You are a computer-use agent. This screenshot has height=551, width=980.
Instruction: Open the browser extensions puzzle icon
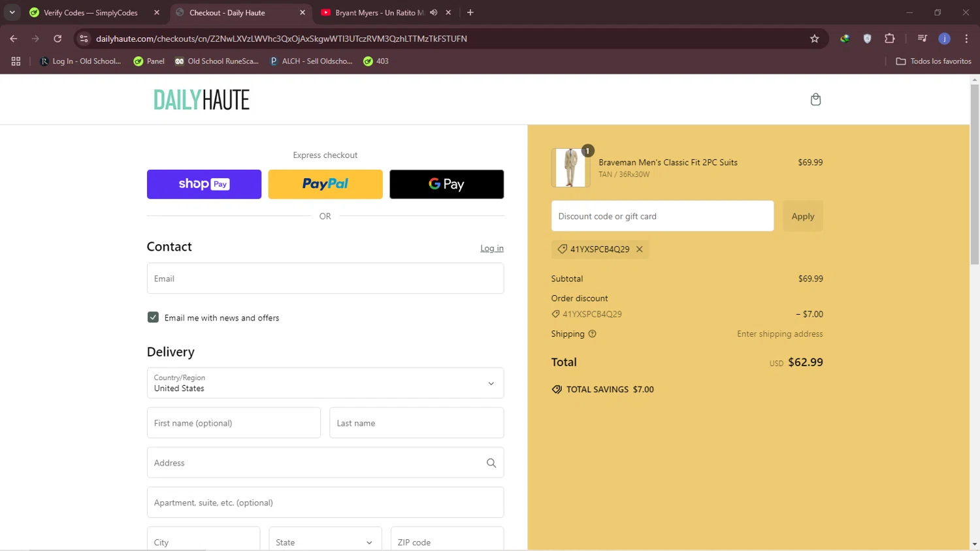[890, 39]
